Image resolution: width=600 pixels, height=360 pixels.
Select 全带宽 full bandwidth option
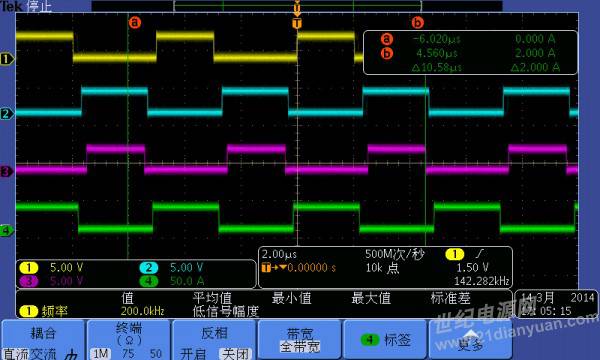click(x=300, y=347)
